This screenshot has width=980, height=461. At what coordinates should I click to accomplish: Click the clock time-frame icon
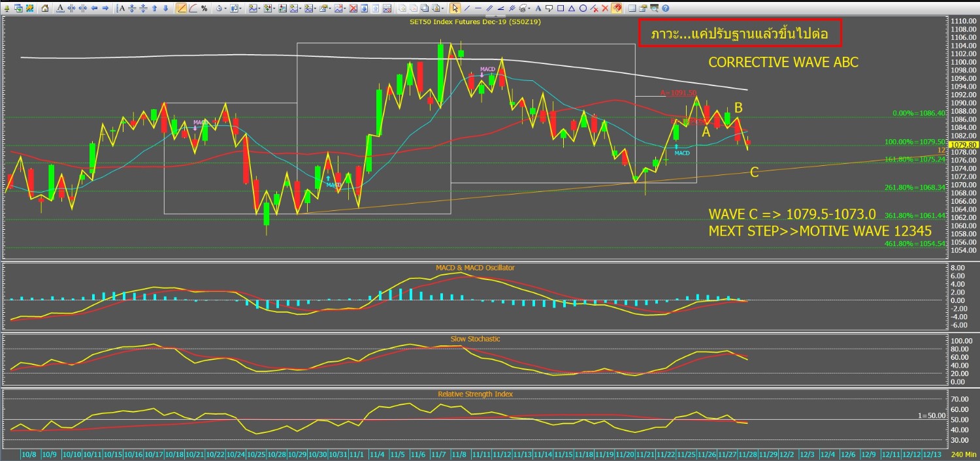pos(219,8)
